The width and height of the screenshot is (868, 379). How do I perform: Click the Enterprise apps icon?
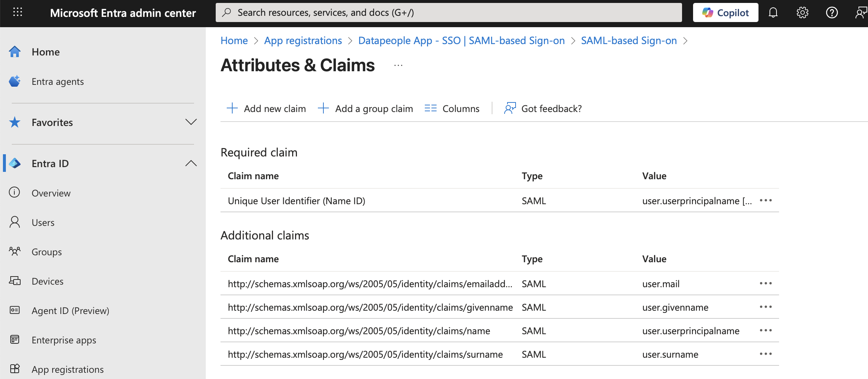[x=15, y=340]
